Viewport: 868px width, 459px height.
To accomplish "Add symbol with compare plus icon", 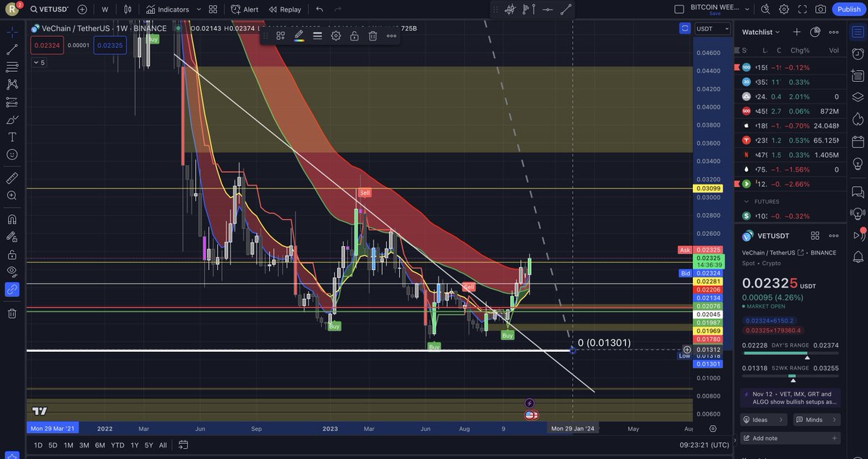I will [x=82, y=9].
